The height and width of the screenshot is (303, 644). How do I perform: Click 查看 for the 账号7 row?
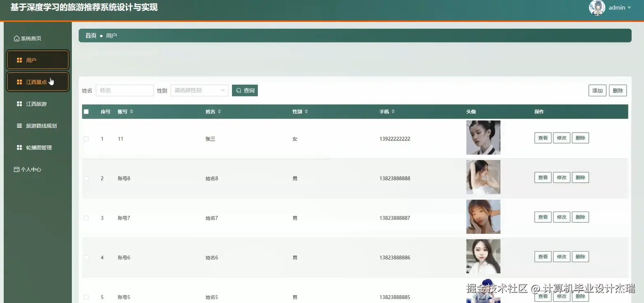(x=543, y=217)
